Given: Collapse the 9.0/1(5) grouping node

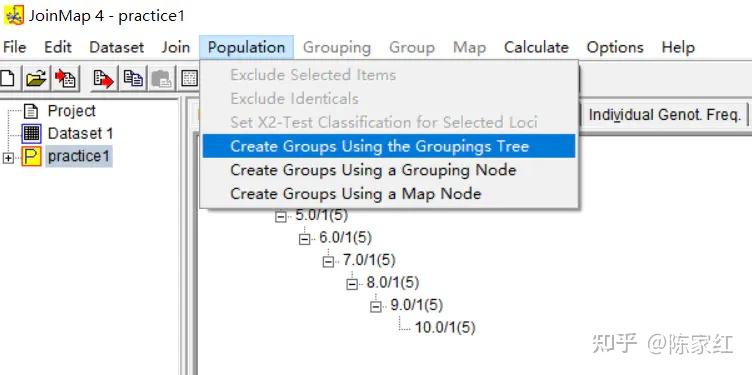Looking at the screenshot, I should [x=376, y=307].
